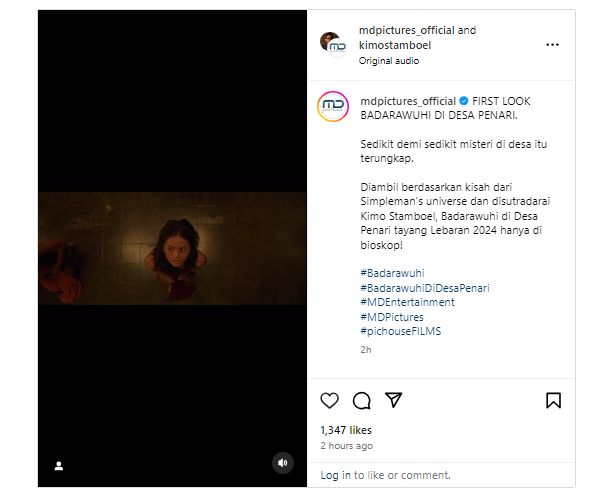The width and height of the screenshot is (611, 502).
Task: Open the #Badarawuhi hashtag
Action: coord(392,273)
